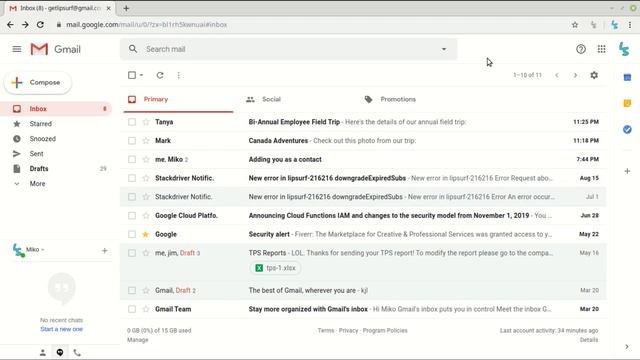Open the More options three-dot menu
The image size is (640, 360).
[x=179, y=75]
